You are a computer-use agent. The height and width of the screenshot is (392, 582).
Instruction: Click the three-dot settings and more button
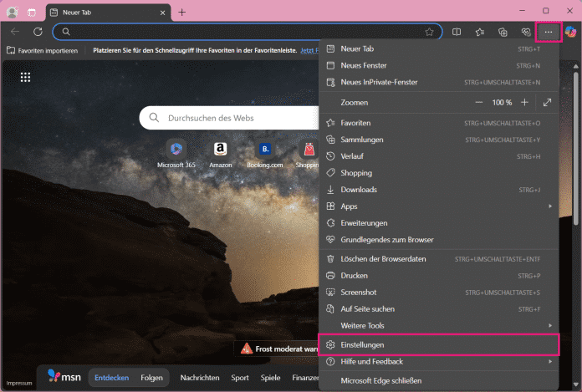coord(548,32)
